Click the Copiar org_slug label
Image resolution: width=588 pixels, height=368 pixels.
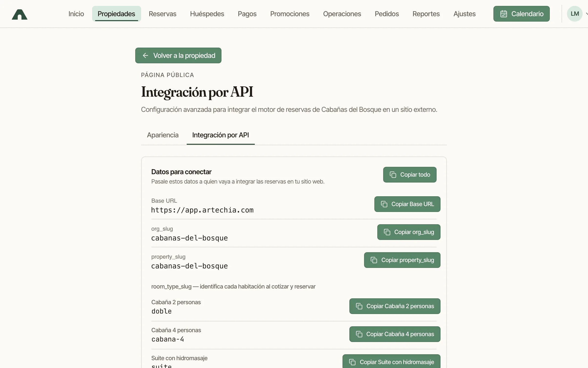pos(414,232)
